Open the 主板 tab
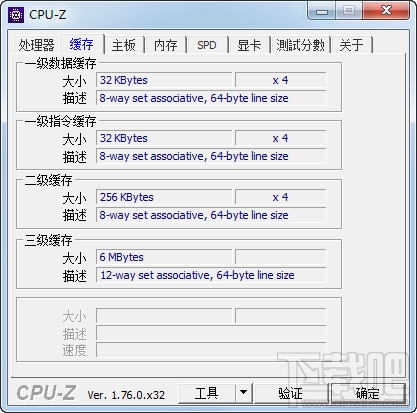 pyautogui.click(x=124, y=45)
